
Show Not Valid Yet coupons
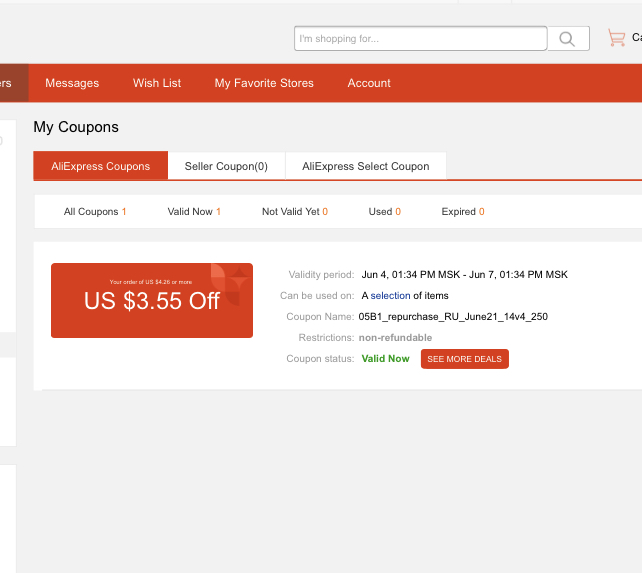[295, 212]
